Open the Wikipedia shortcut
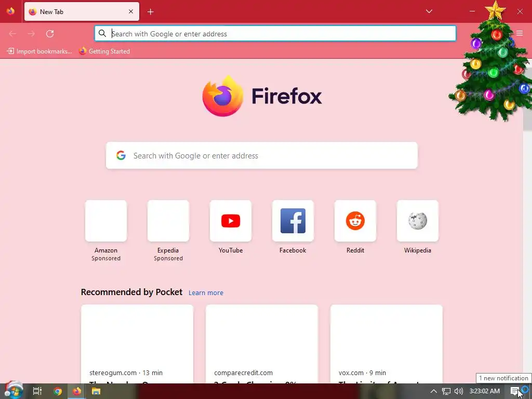 coord(418,221)
